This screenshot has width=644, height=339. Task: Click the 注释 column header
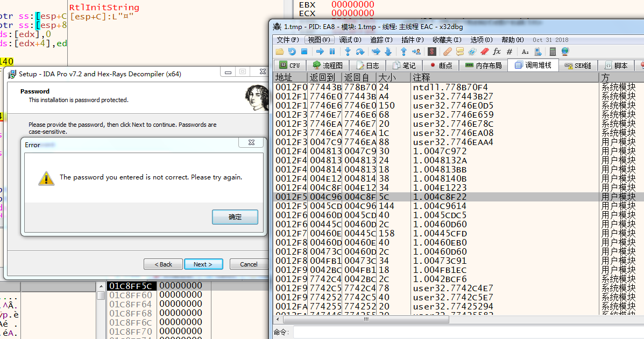505,77
